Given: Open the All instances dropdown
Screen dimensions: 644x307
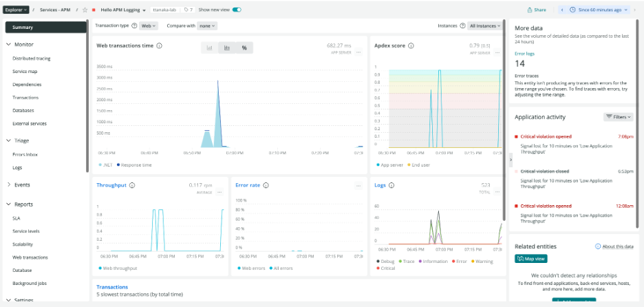Looking at the screenshot, I should point(484,25).
